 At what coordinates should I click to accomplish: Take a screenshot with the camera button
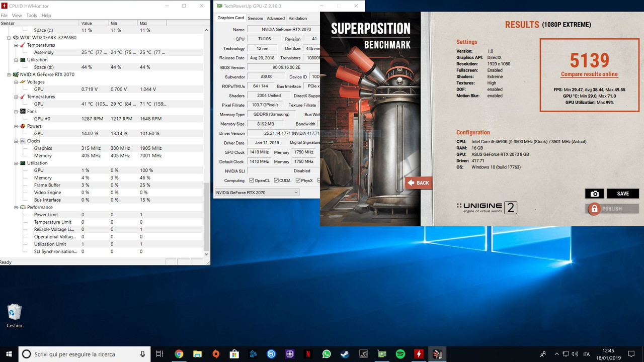[594, 194]
